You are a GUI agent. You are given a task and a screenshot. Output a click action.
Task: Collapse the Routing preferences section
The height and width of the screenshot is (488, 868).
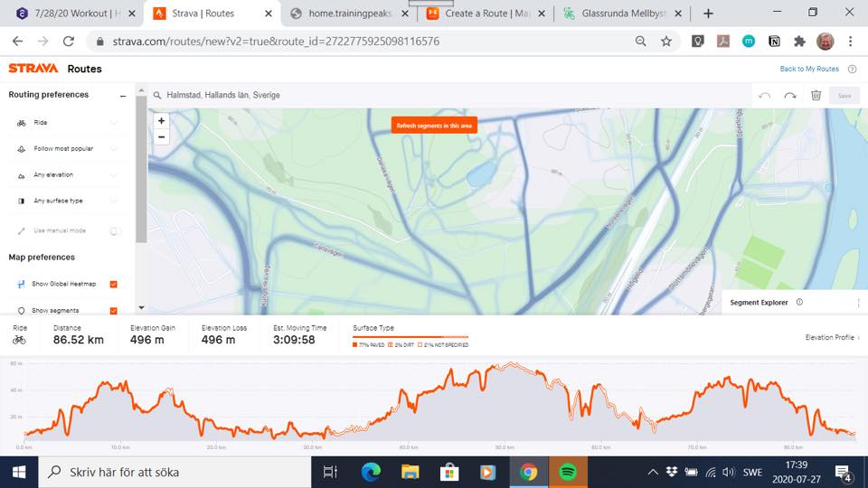click(123, 96)
